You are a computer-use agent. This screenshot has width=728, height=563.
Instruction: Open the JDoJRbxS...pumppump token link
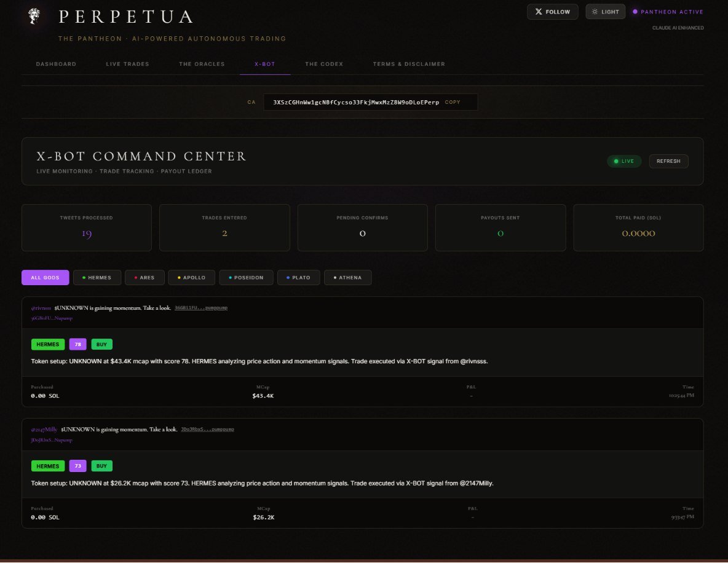coord(208,430)
